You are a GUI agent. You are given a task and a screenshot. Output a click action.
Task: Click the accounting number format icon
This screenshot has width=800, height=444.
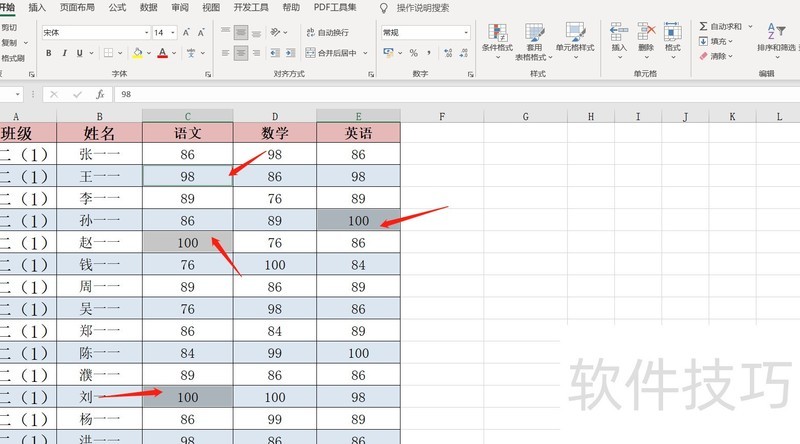coord(388,53)
